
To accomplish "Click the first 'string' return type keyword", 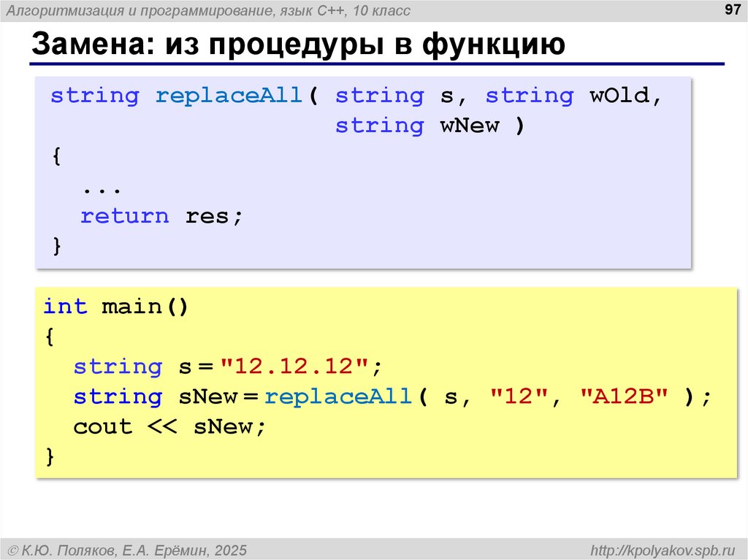I will [x=95, y=96].
